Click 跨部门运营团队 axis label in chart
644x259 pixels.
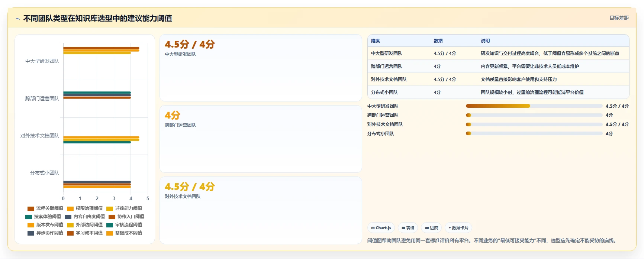coord(42,98)
